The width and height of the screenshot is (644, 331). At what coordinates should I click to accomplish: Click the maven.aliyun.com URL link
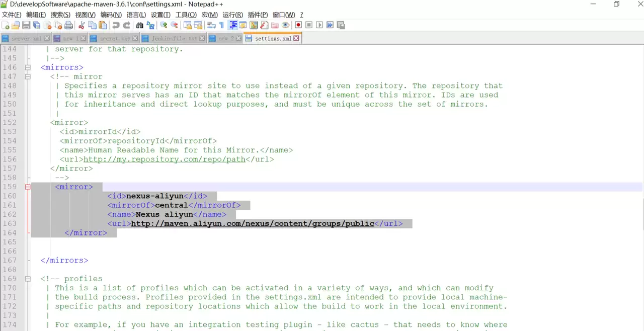[x=253, y=224]
